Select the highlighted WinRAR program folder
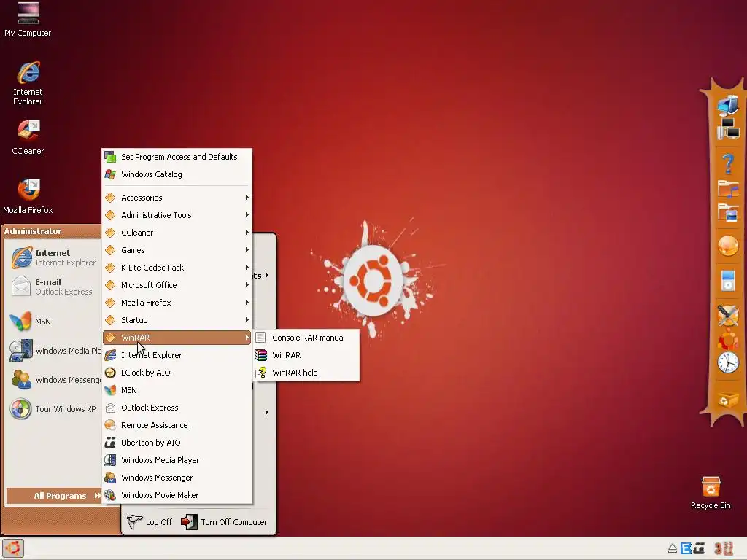Image resolution: width=747 pixels, height=560 pixels. [177, 338]
